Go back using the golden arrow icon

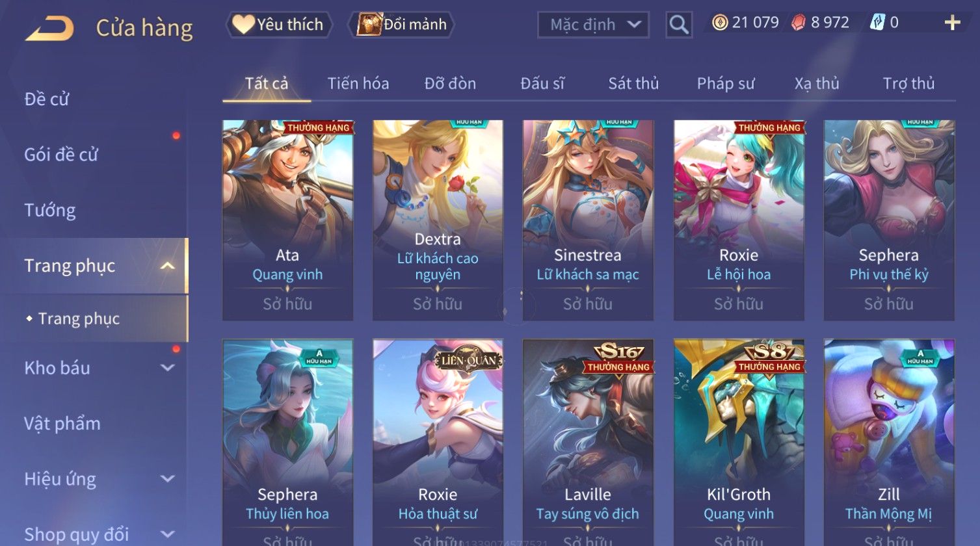tap(49, 28)
